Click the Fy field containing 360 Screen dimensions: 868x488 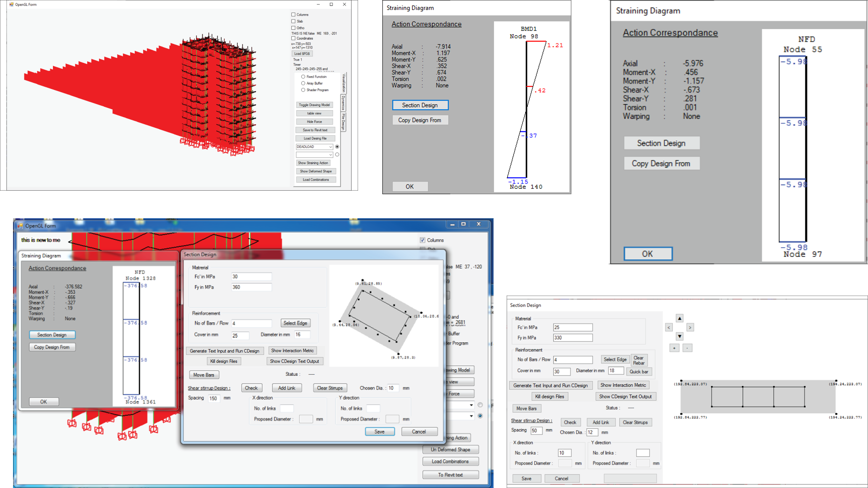pos(251,287)
